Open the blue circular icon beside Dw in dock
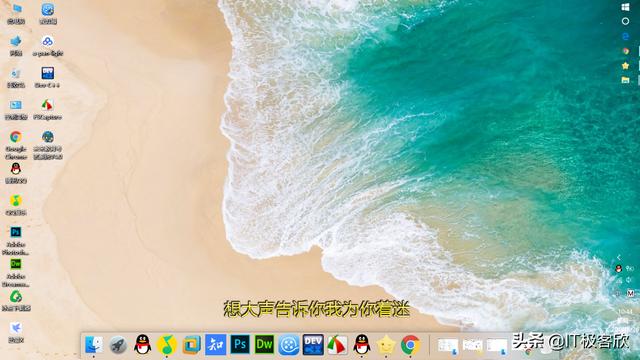Image resolution: width=640 pixels, height=360 pixels. (x=289, y=345)
